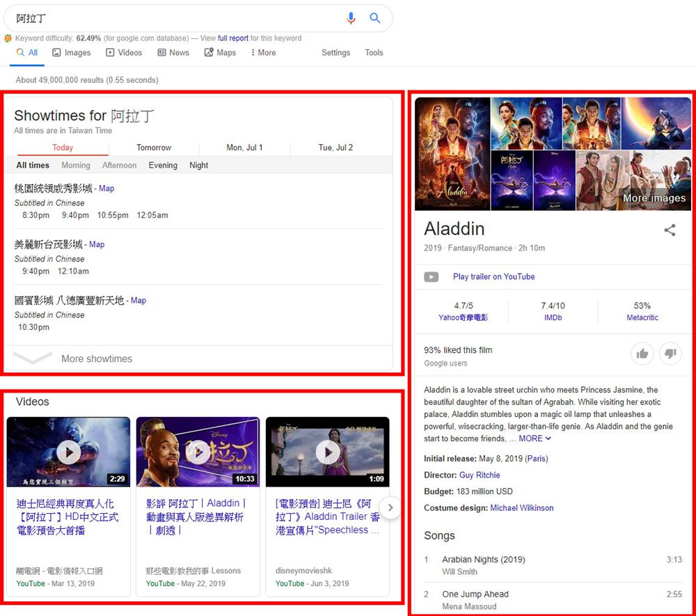Click Play trailer on YouTube link
696x616 pixels.
[x=493, y=277]
